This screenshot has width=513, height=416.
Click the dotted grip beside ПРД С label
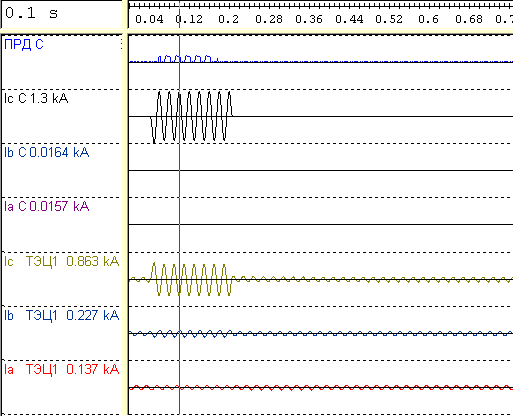(x=121, y=44)
